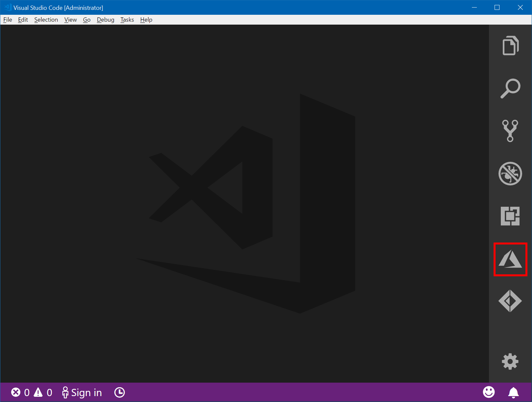Click Sign in on the status bar

[x=82, y=392]
